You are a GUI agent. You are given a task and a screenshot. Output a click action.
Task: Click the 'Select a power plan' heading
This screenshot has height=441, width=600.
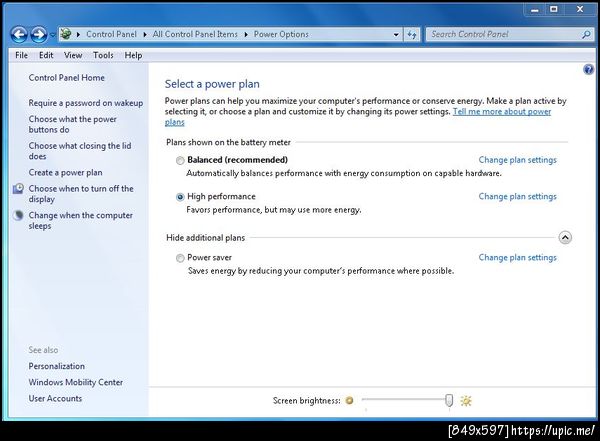(x=212, y=84)
